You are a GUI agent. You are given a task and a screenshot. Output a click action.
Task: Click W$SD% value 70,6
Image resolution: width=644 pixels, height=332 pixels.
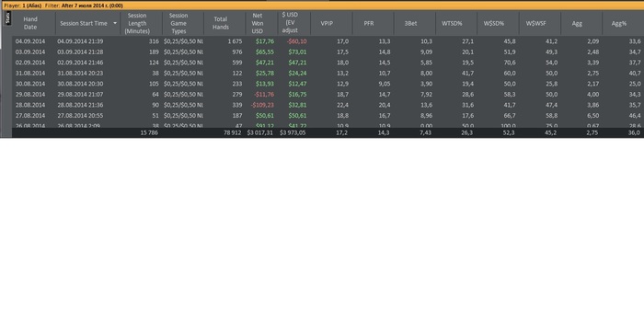(x=510, y=63)
